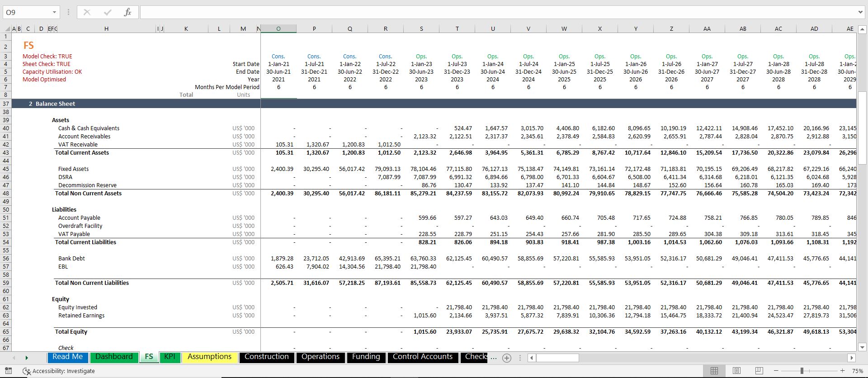Click the Equity Invested label
The image size is (868, 378).
(x=77, y=307)
